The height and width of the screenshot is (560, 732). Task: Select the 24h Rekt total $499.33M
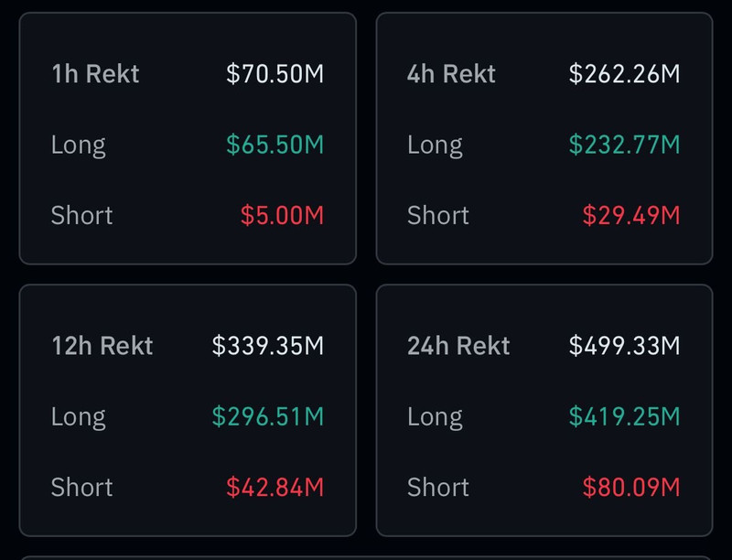tap(624, 346)
